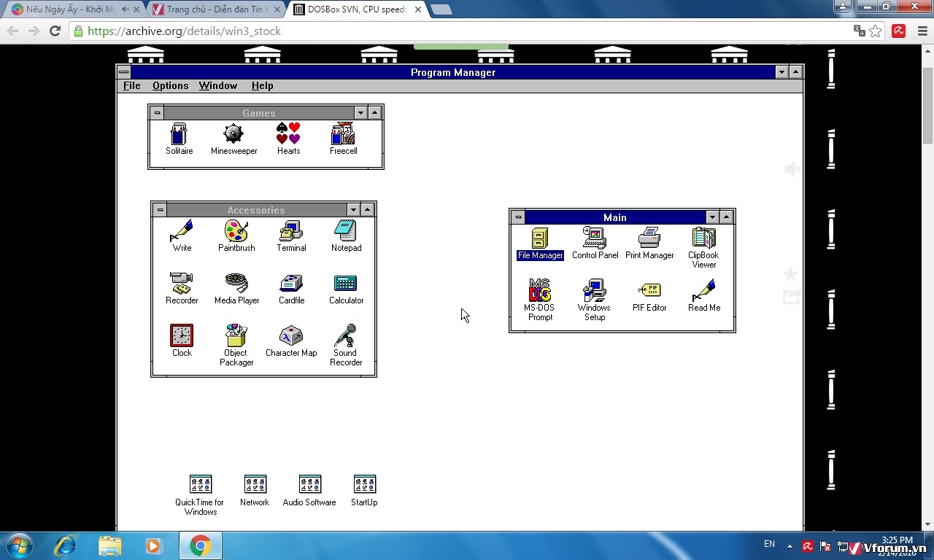934x560 pixels.
Task: Open Internet Explorer from the taskbar
Action: tap(66, 545)
